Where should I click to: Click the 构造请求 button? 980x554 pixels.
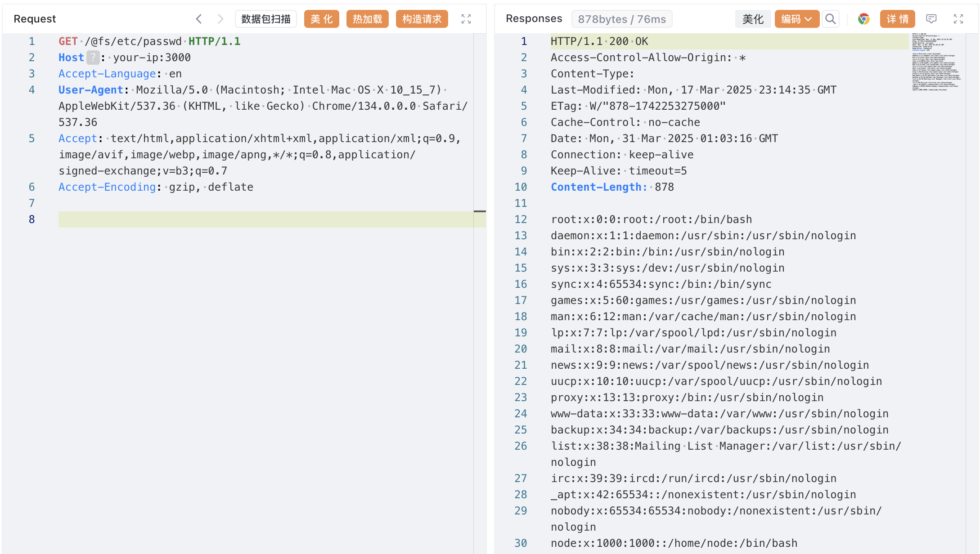pos(422,19)
